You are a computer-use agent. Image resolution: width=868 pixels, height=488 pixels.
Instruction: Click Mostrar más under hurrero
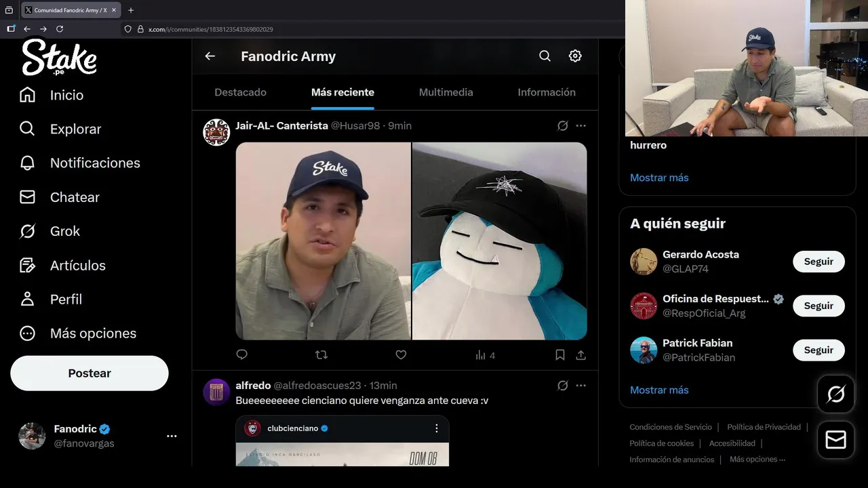pyautogui.click(x=659, y=178)
